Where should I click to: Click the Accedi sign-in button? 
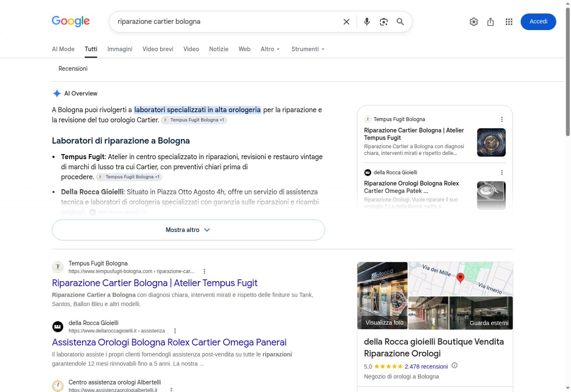click(538, 22)
